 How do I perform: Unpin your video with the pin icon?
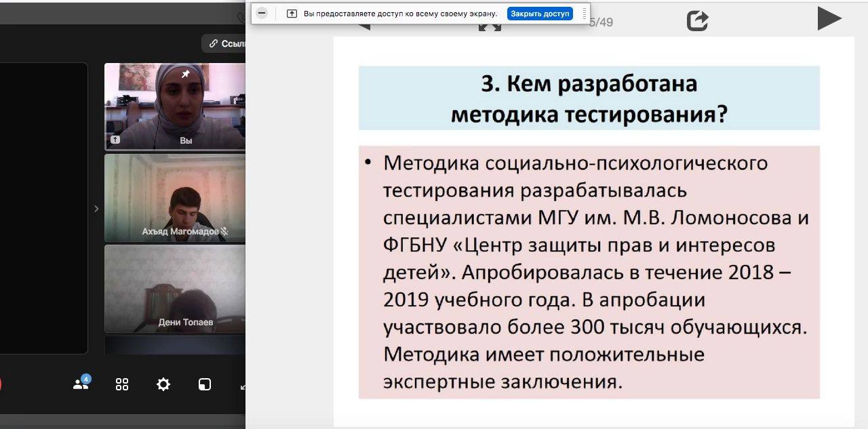185,74
